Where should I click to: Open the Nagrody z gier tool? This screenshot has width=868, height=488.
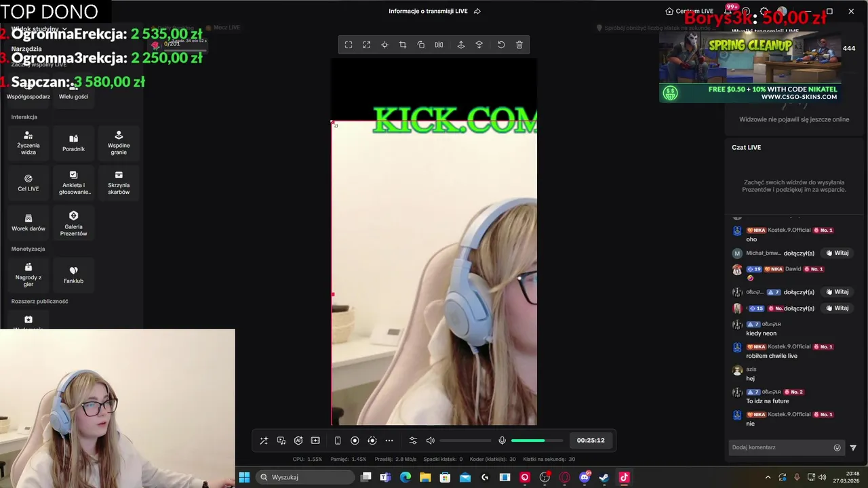pyautogui.click(x=28, y=274)
